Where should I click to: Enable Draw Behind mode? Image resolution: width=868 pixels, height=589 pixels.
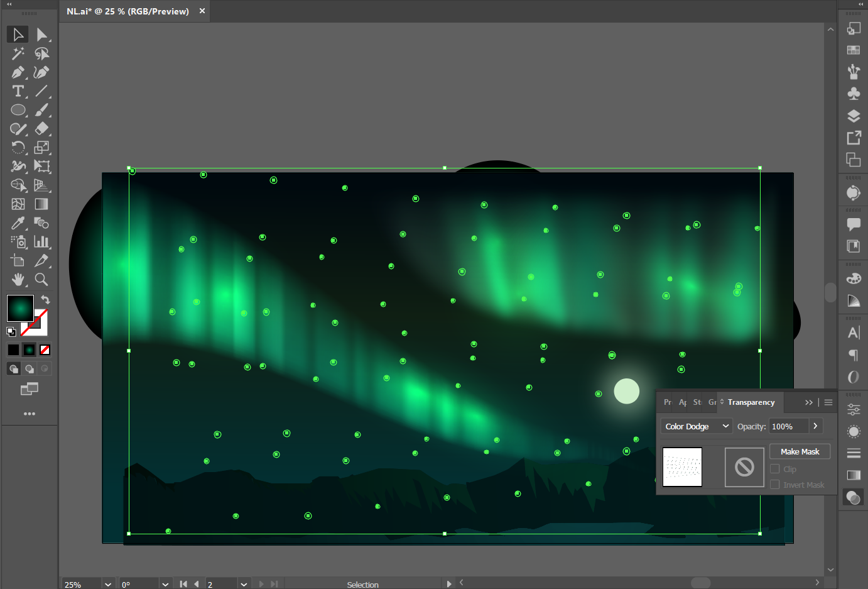point(30,369)
